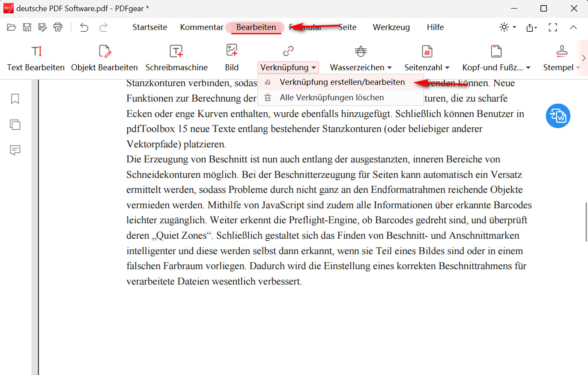
Task: Select the Bearbeiten tab
Action: 256,27
